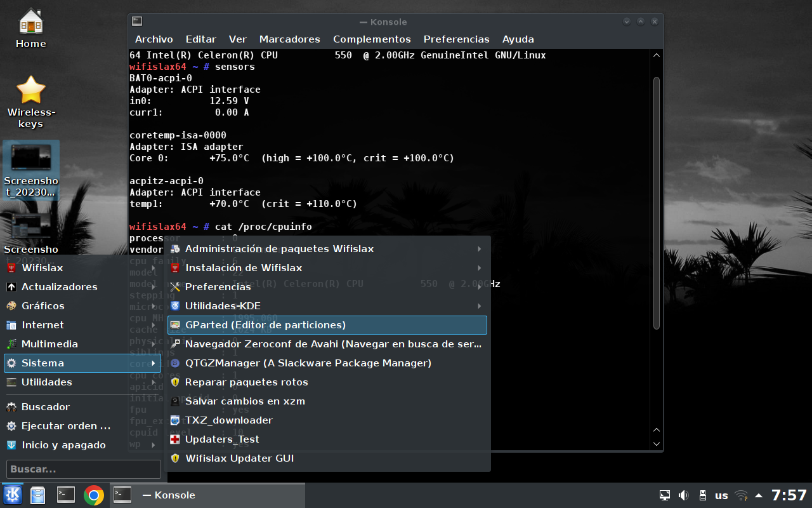Open the Wireless-keys star icon
This screenshot has height=508, width=812.
point(30,102)
